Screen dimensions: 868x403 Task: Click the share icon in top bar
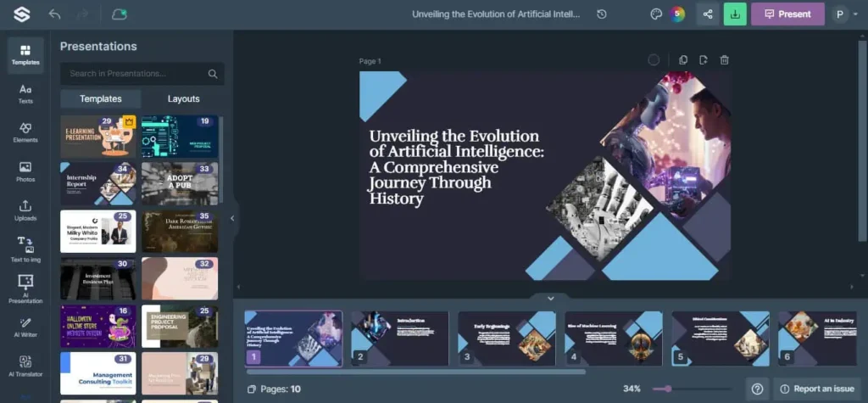coord(706,14)
